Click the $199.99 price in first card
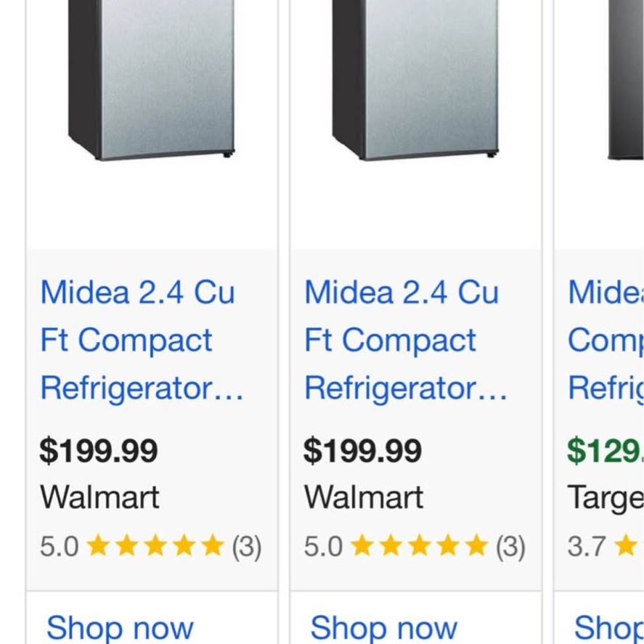 99,451
